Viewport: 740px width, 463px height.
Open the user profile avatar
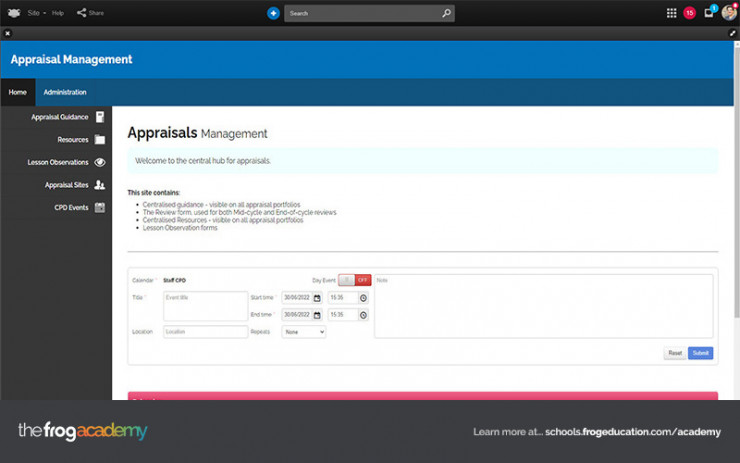click(x=729, y=13)
